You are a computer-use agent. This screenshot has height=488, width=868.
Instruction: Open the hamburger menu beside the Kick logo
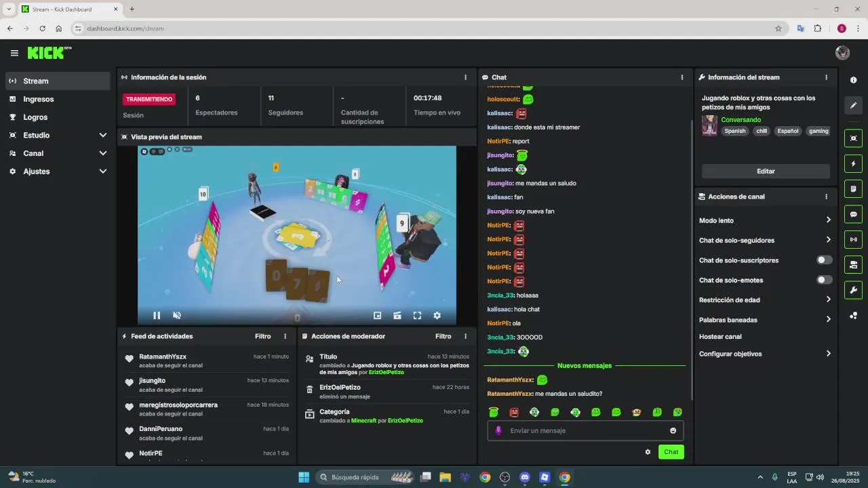point(14,53)
